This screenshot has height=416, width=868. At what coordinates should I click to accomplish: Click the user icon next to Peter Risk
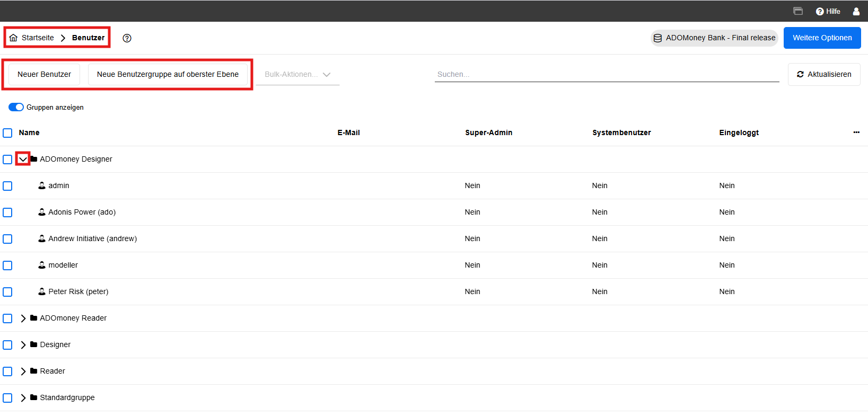click(42, 291)
